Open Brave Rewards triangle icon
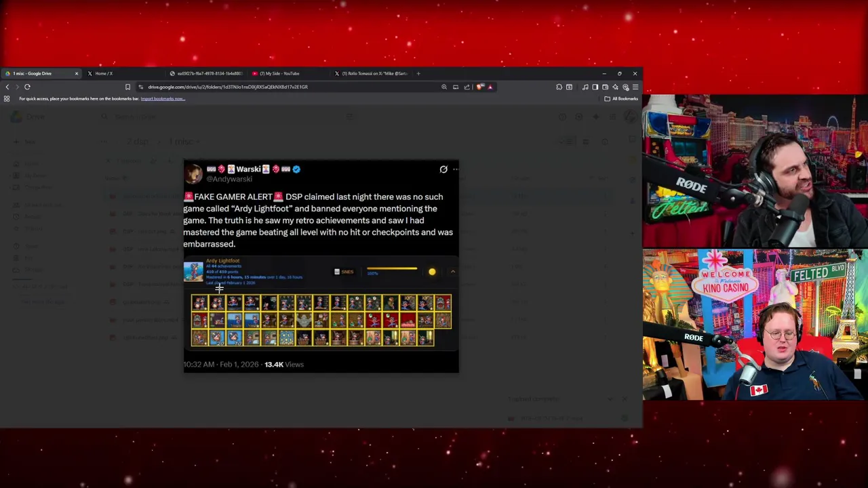 [490, 87]
